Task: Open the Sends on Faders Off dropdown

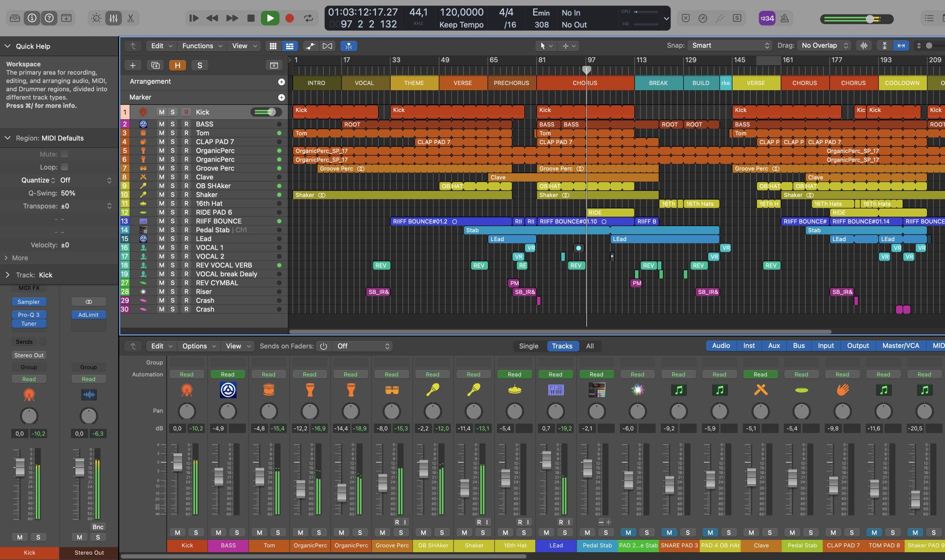Action: (x=362, y=346)
